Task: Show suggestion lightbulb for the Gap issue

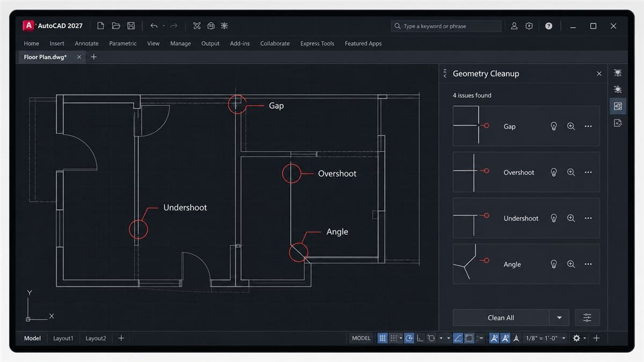Action: (x=554, y=127)
